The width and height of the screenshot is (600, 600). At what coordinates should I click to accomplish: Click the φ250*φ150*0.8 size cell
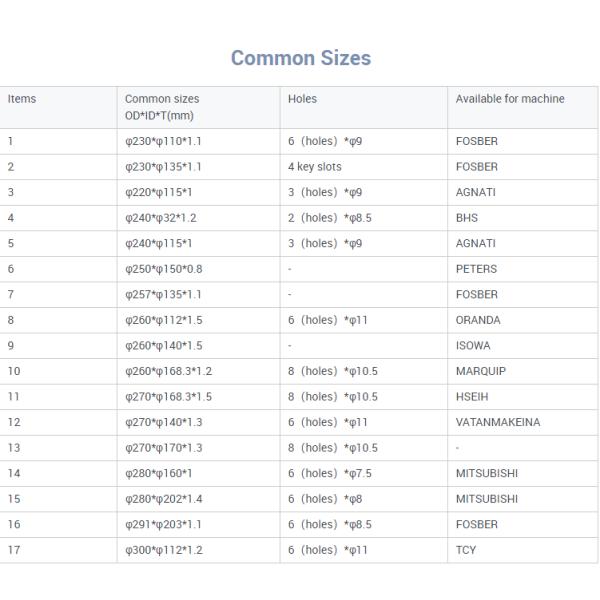pyautogui.click(x=165, y=269)
